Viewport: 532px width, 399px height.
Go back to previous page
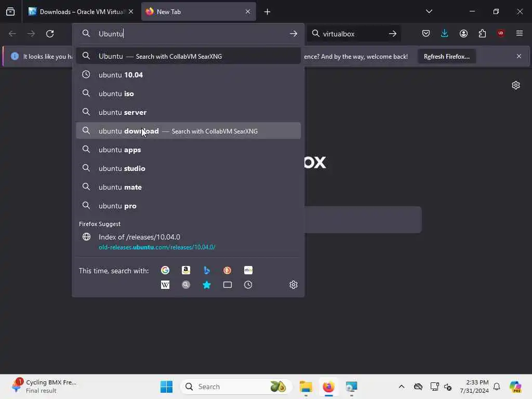[12, 34]
